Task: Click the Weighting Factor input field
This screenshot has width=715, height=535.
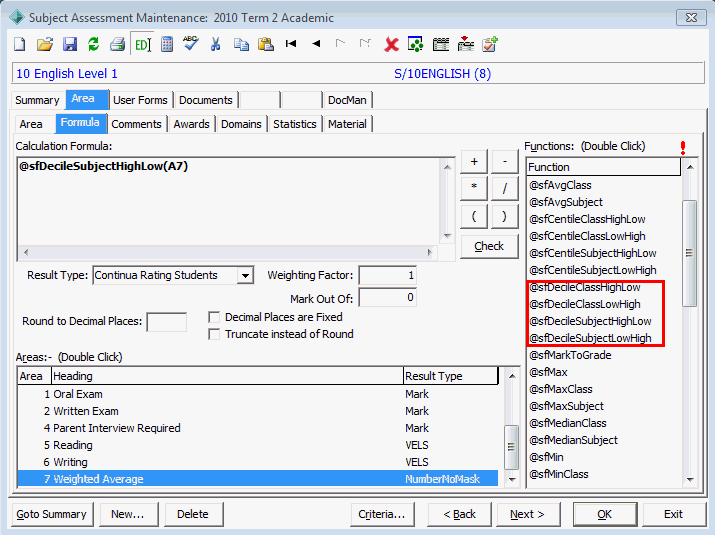Action: click(388, 275)
